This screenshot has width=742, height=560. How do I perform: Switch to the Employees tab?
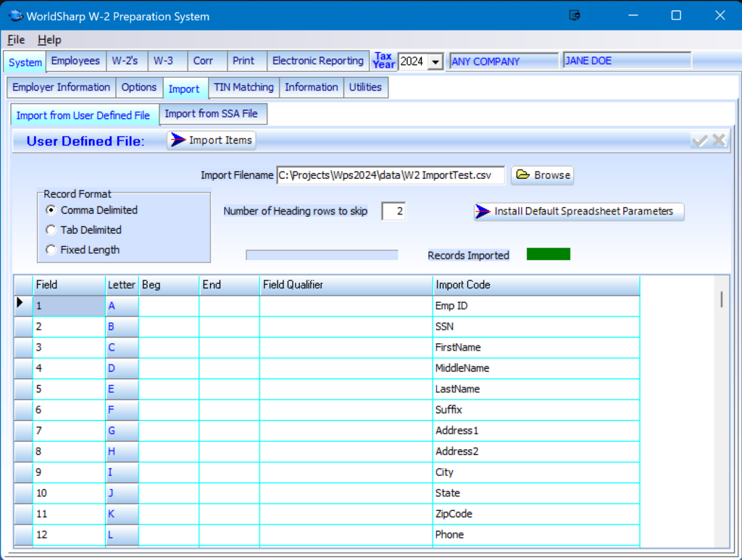[x=75, y=61]
